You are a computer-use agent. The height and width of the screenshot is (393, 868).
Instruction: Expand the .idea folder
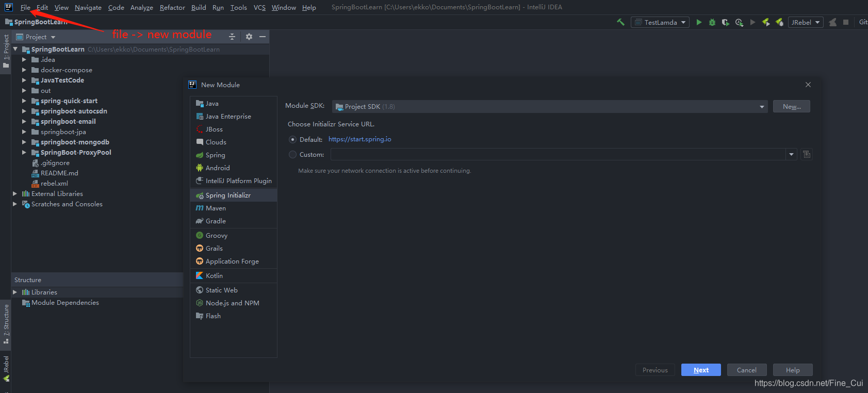point(24,60)
